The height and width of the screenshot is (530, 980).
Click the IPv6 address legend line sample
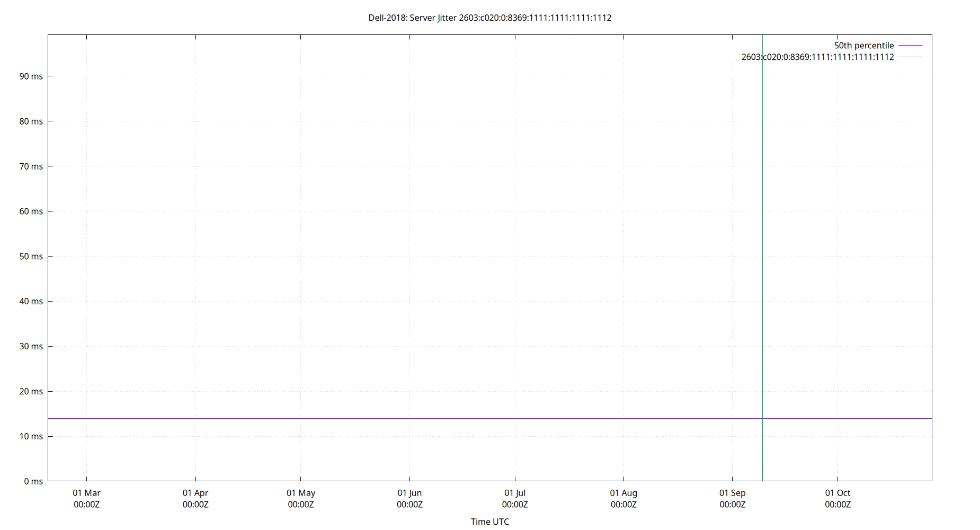point(910,57)
